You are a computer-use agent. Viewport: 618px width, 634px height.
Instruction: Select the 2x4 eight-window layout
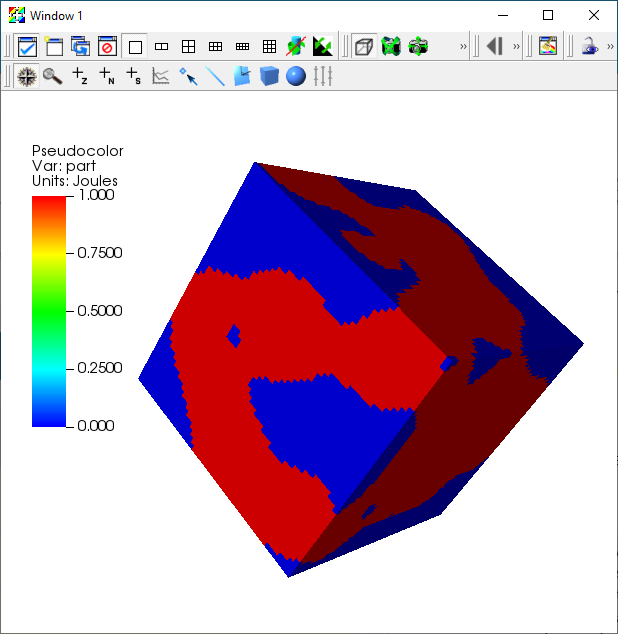tap(242, 46)
